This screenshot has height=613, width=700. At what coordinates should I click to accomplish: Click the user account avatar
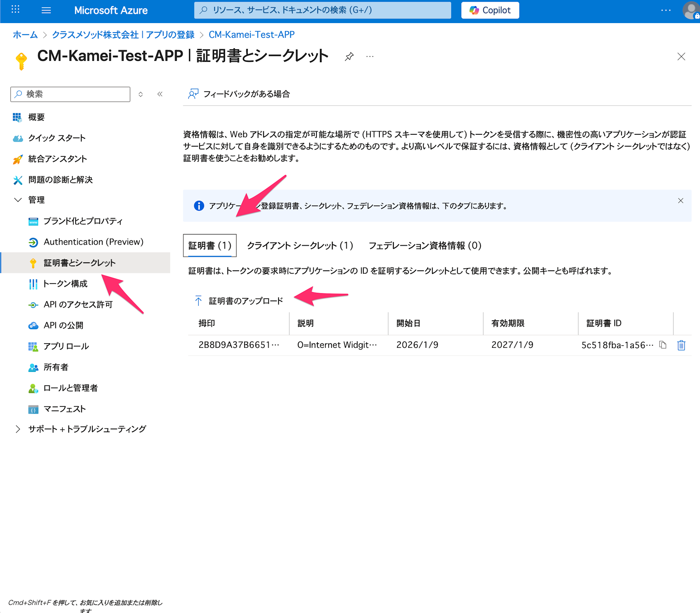click(691, 10)
